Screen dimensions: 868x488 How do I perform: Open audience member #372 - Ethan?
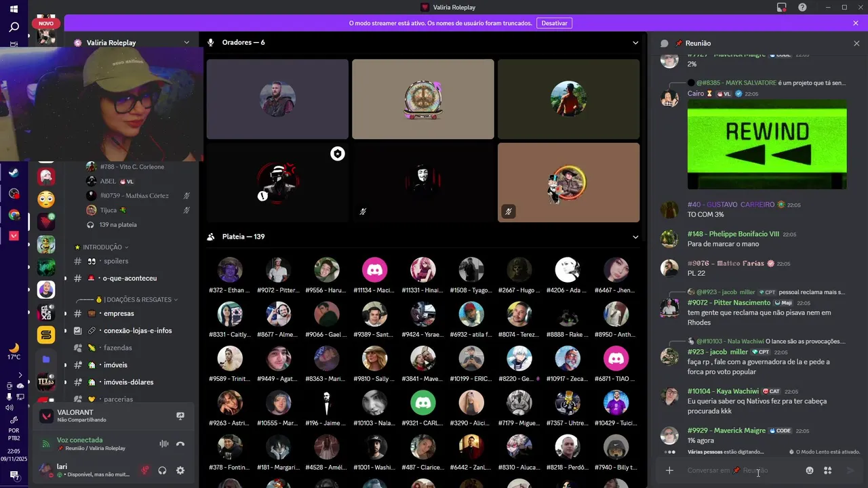(x=230, y=276)
